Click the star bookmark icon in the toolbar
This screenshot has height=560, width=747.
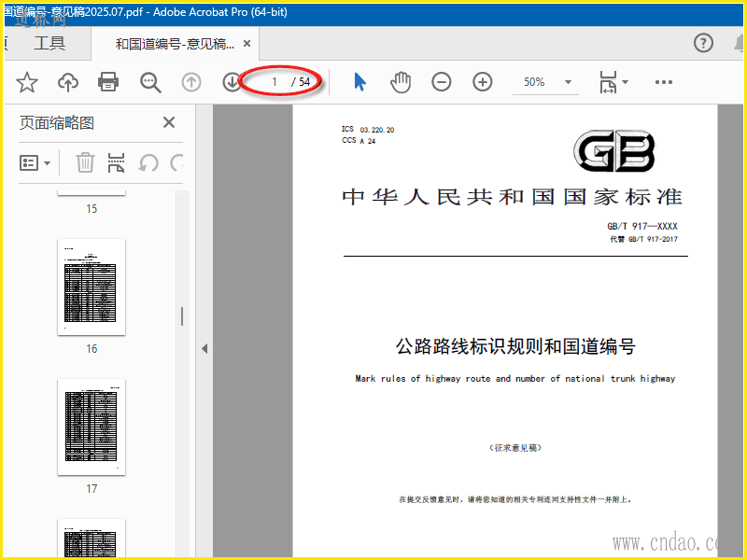coord(27,82)
